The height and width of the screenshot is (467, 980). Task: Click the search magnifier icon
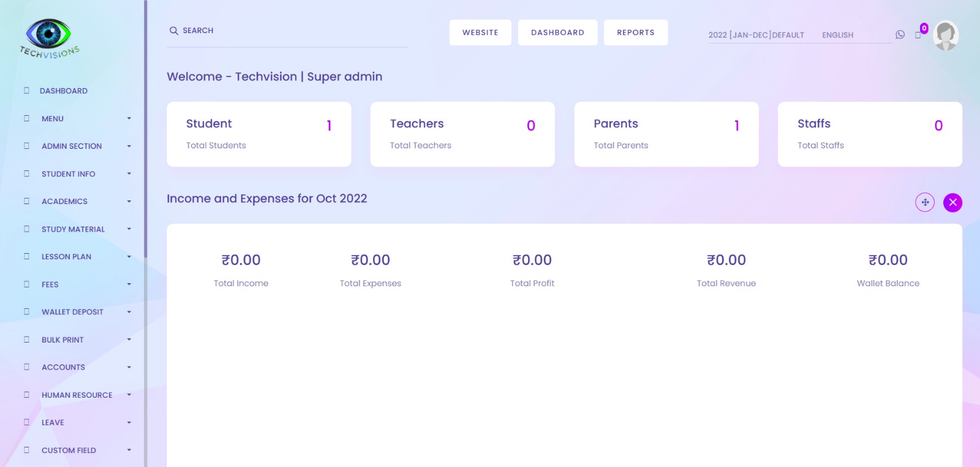pos(174,31)
